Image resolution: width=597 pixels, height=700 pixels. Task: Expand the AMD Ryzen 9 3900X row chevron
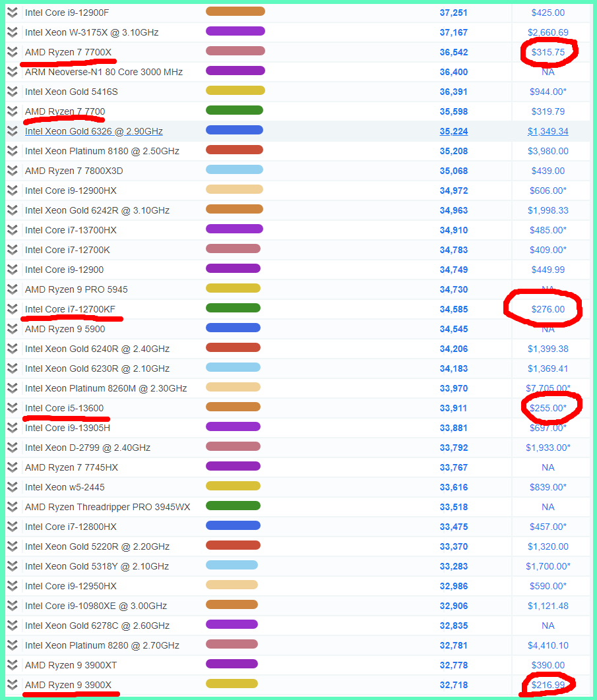13,685
